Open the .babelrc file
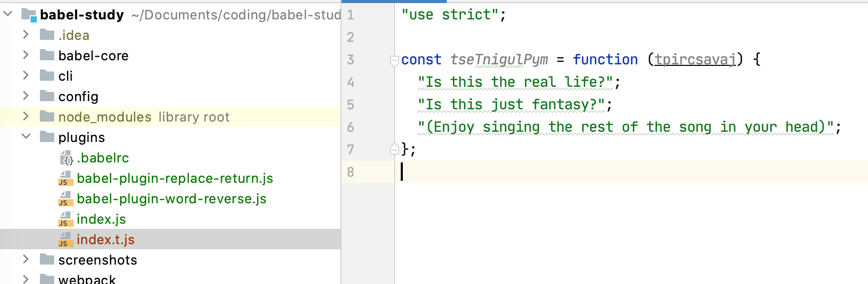The image size is (868, 284). 103,158
